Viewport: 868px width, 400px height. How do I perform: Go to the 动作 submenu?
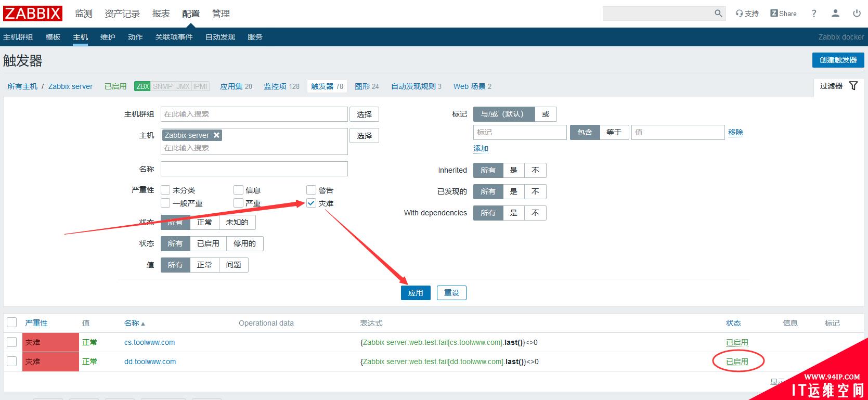click(135, 37)
